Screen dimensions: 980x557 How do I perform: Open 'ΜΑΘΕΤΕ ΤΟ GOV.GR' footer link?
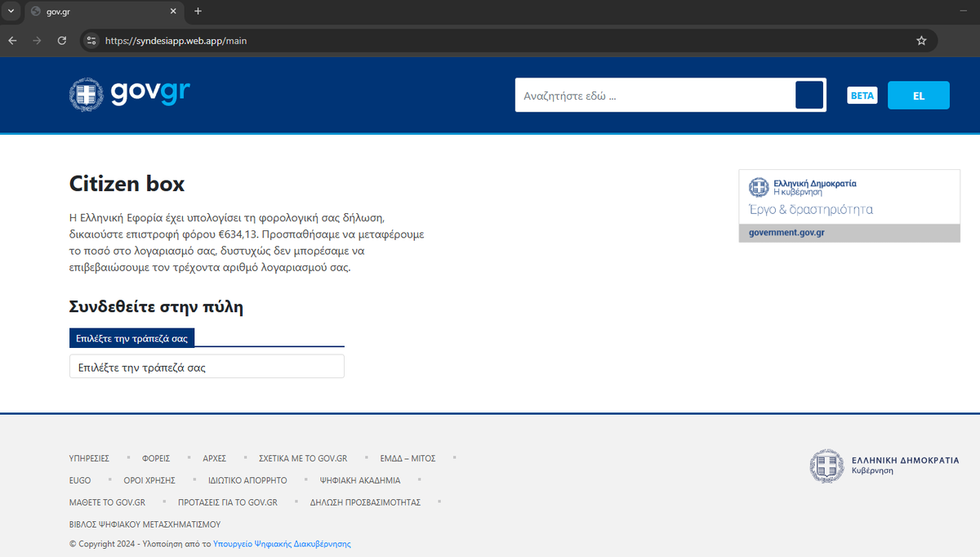pyautogui.click(x=107, y=502)
